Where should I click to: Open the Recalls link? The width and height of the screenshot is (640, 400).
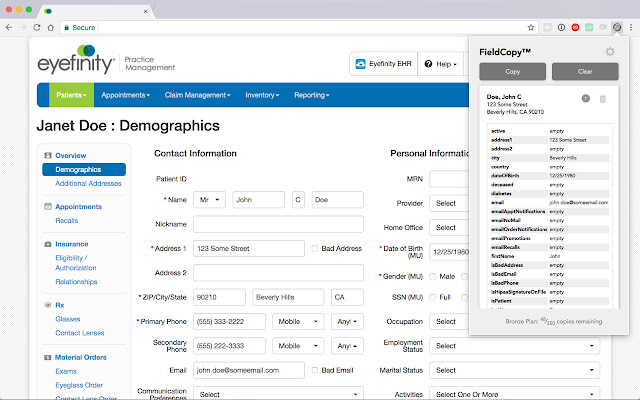pos(67,221)
